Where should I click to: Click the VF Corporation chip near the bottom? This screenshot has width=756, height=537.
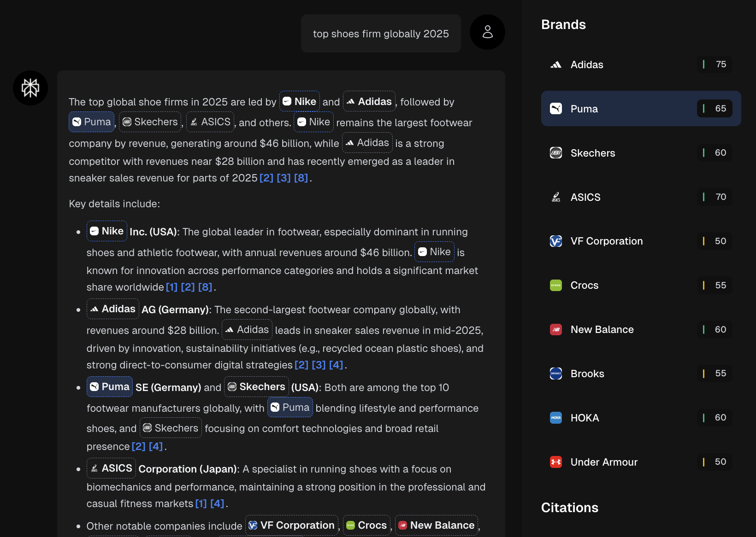pyautogui.click(x=291, y=525)
